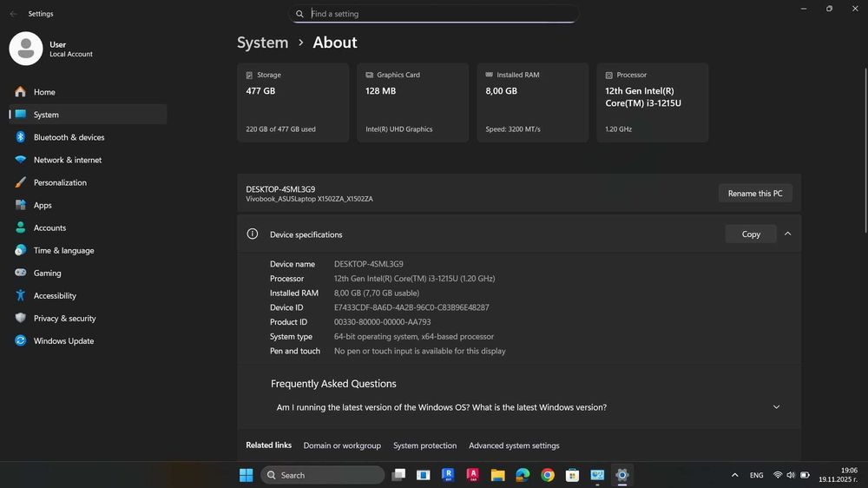Open the Graphics Card info card
Screen dimensions: 868x488
[x=413, y=102]
